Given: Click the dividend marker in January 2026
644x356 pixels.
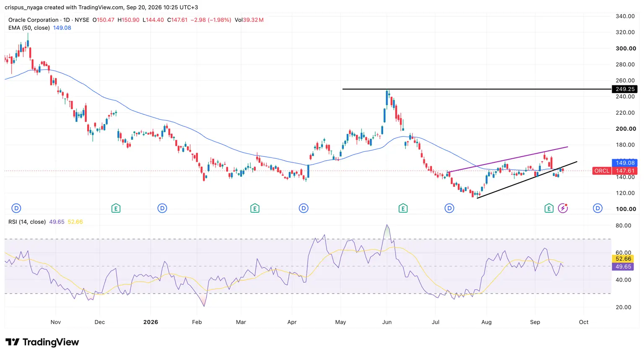Looking at the screenshot, I should pos(162,208).
